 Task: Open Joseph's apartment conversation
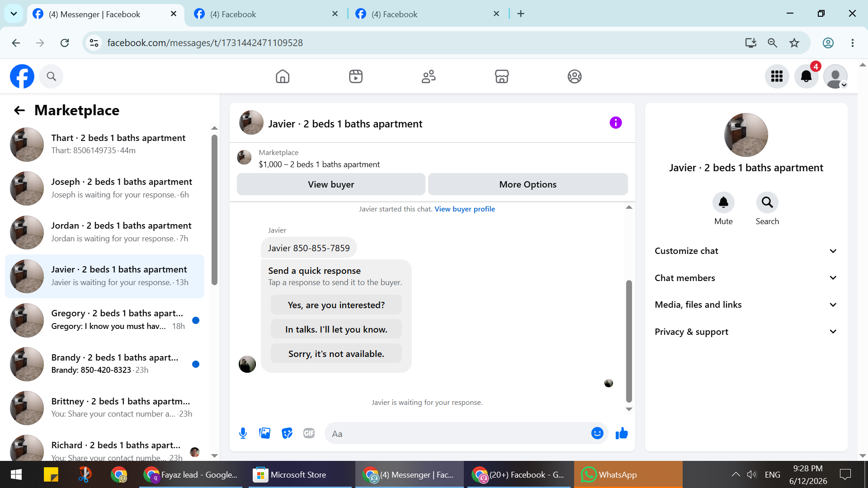tap(104, 188)
